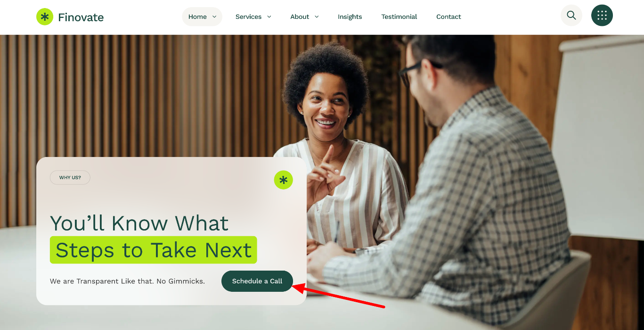This screenshot has width=644, height=330.
Task: Click the green asterisk Finovate logo icon
Action: coord(45,17)
